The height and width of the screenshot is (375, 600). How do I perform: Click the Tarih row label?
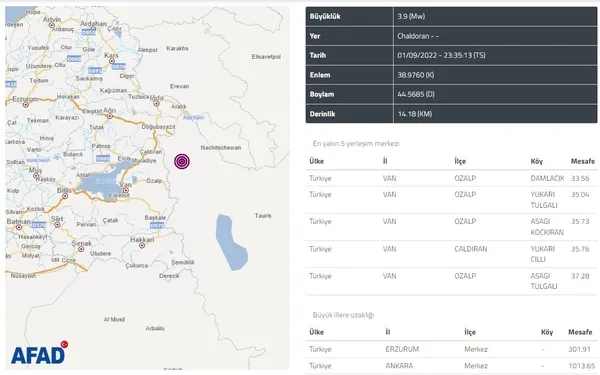tap(318, 55)
